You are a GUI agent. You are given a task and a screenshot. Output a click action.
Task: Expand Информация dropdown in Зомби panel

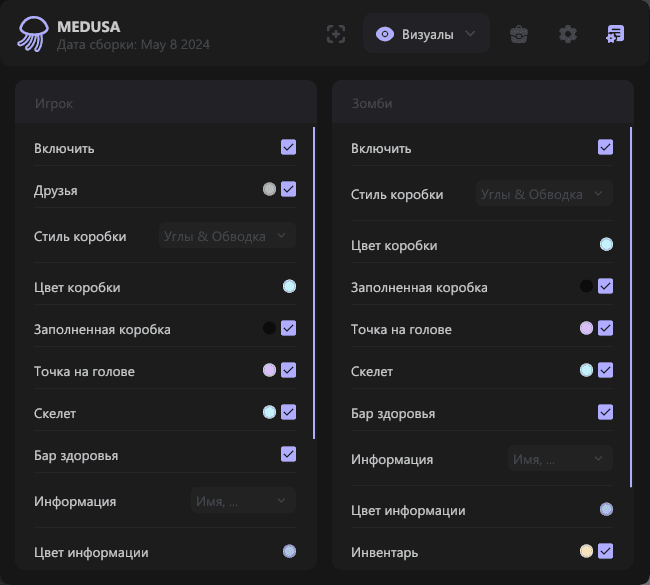560,459
